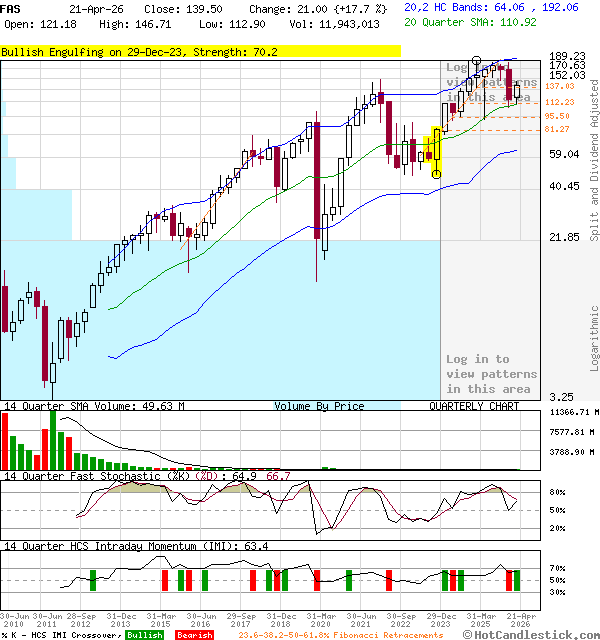
Task: Click the lower 'Log in to view patterns' text
Action: point(491,374)
